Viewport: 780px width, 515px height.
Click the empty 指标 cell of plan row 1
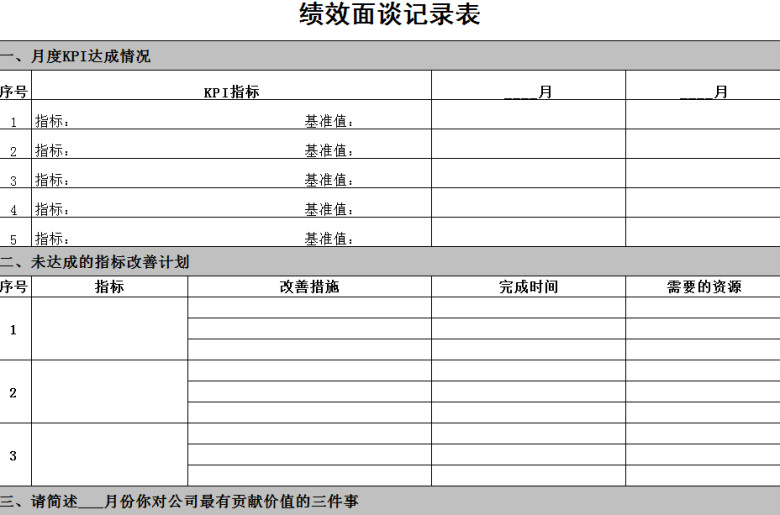tap(109, 329)
